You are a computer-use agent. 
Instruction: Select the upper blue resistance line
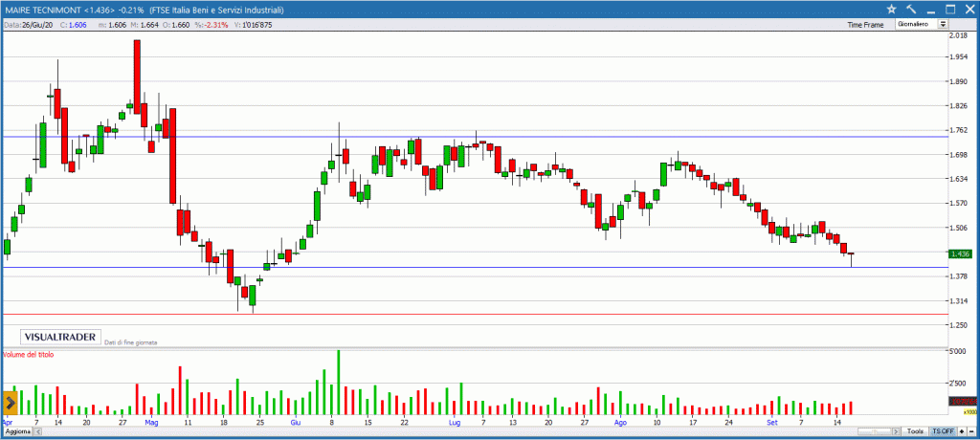tap(475, 136)
